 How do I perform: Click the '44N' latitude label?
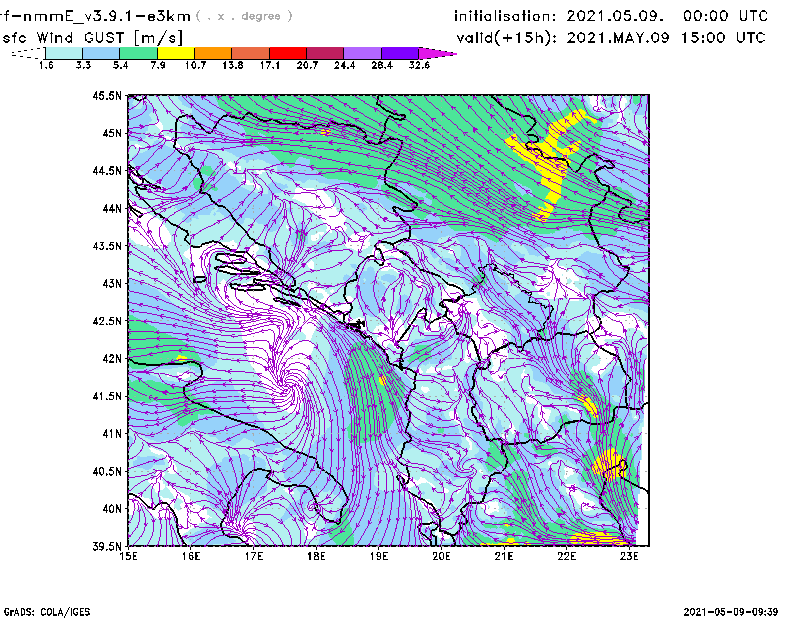point(112,208)
